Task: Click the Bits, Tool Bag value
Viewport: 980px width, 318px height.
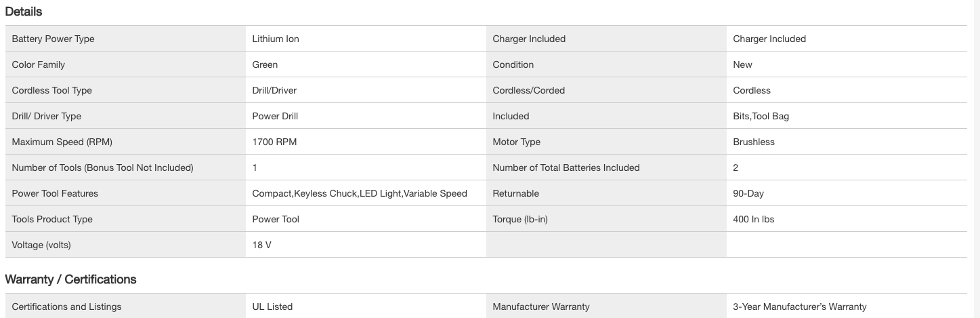Action: [761, 116]
